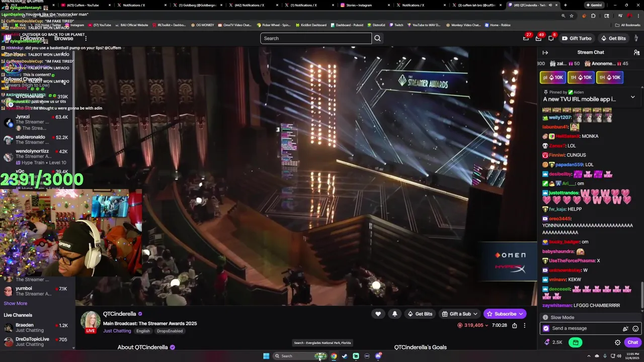Open user avatar menu in top right
Viewport: 644px width, 362px height.
tap(637, 38)
